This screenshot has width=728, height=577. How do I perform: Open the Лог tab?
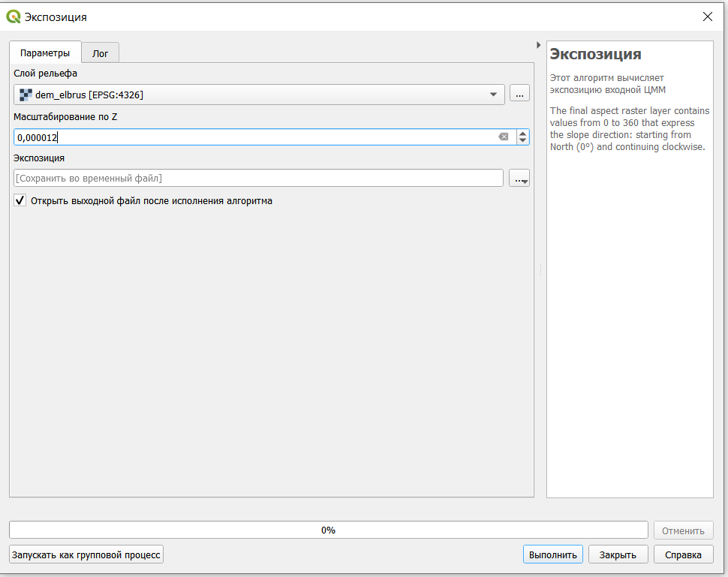[100, 53]
